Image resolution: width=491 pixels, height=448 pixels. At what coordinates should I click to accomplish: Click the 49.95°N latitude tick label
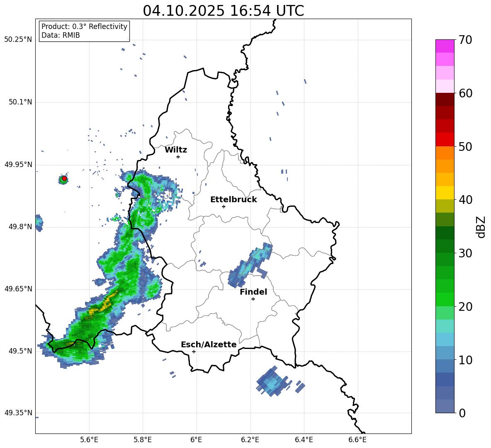(18, 165)
